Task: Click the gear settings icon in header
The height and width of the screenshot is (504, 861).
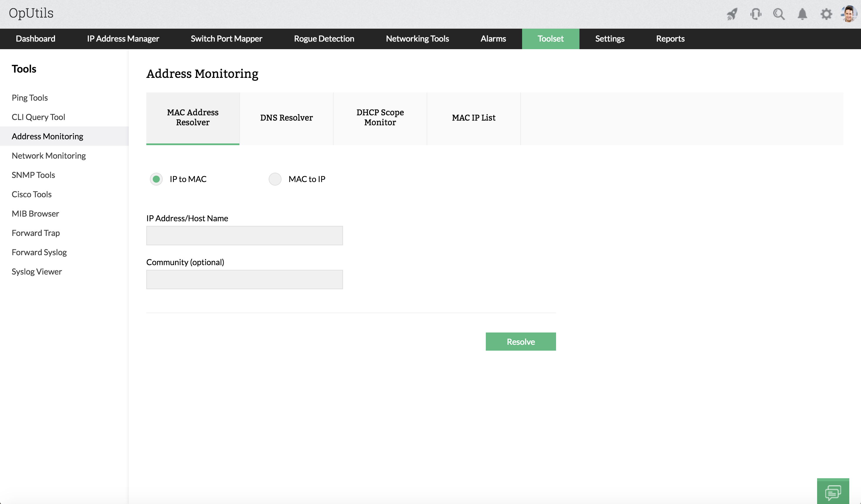Action: pos(826,14)
